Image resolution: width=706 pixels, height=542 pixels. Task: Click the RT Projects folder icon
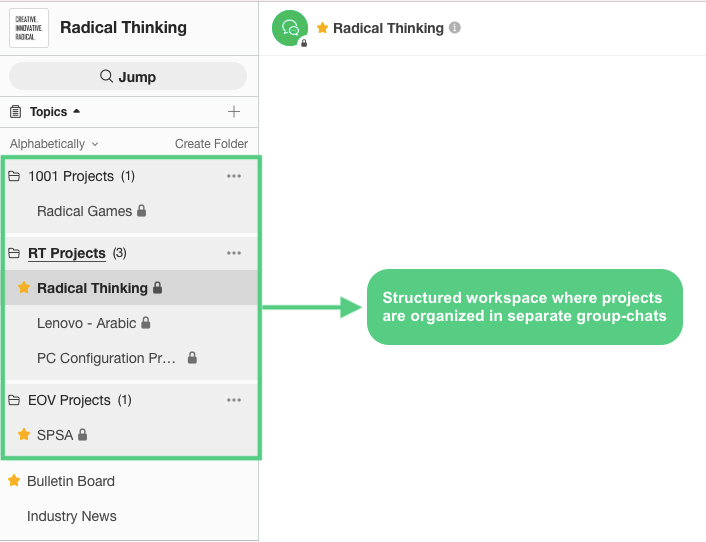pyautogui.click(x=14, y=253)
